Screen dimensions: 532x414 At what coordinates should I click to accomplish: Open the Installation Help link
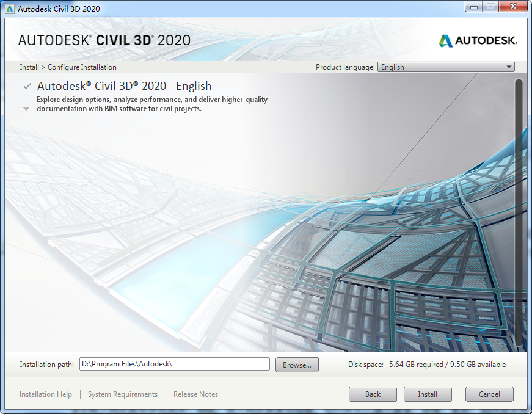(45, 394)
